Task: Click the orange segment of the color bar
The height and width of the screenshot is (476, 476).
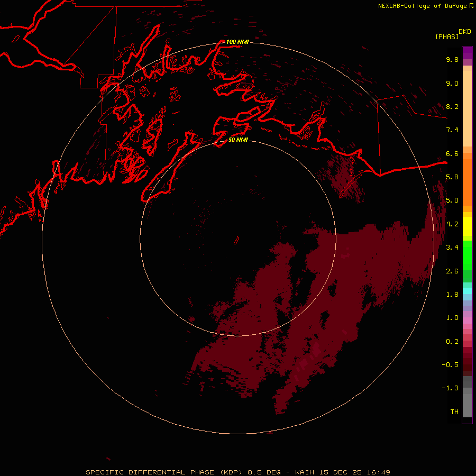Action: coord(467,182)
